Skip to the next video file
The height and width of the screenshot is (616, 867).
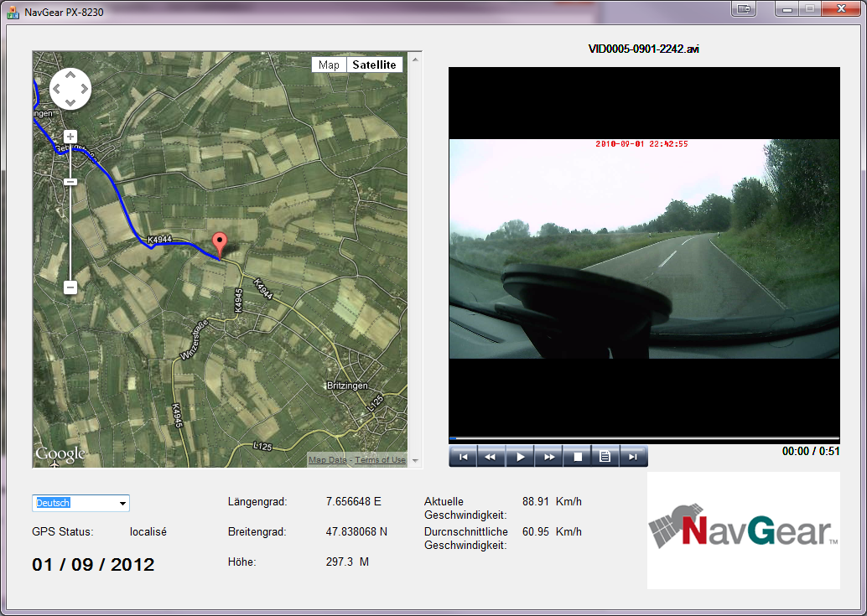click(633, 457)
